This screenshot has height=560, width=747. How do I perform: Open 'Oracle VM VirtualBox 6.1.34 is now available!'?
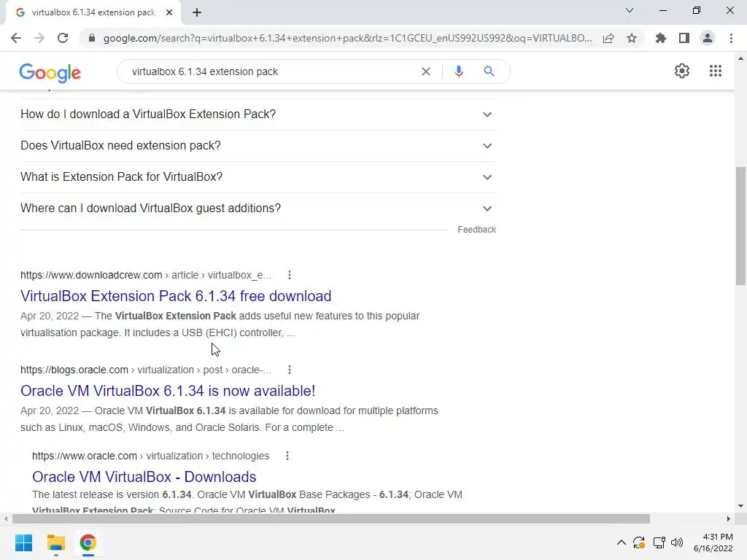[168, 391]
